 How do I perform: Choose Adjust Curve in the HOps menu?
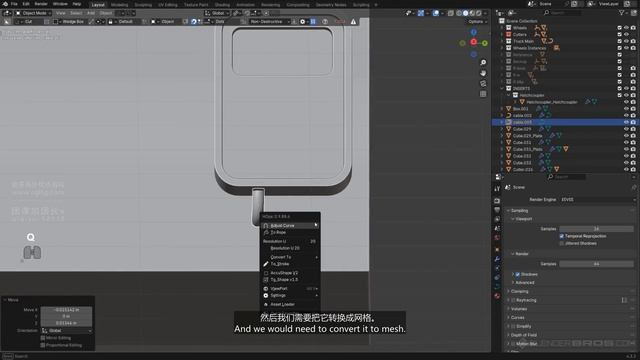(x=290, y=225)
